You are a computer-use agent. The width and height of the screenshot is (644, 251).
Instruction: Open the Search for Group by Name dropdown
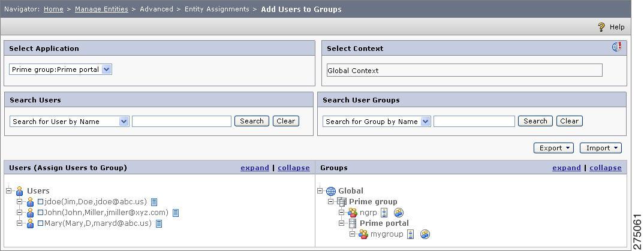coord(377,122)
